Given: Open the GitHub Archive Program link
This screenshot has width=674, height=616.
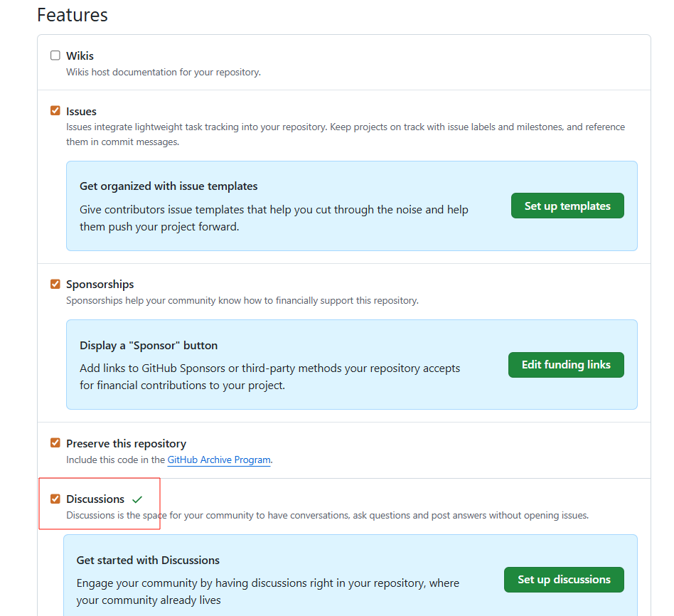Looking at the screenshot, I should pyautogui.click(x=219, y=460).
